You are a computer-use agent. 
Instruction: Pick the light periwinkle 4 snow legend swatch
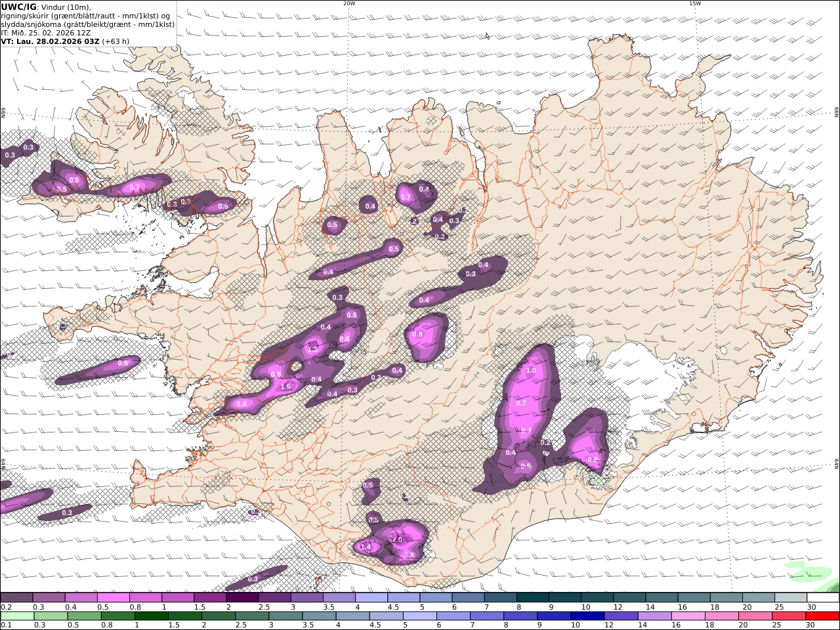pyautogui.click(x=371, y=598)
